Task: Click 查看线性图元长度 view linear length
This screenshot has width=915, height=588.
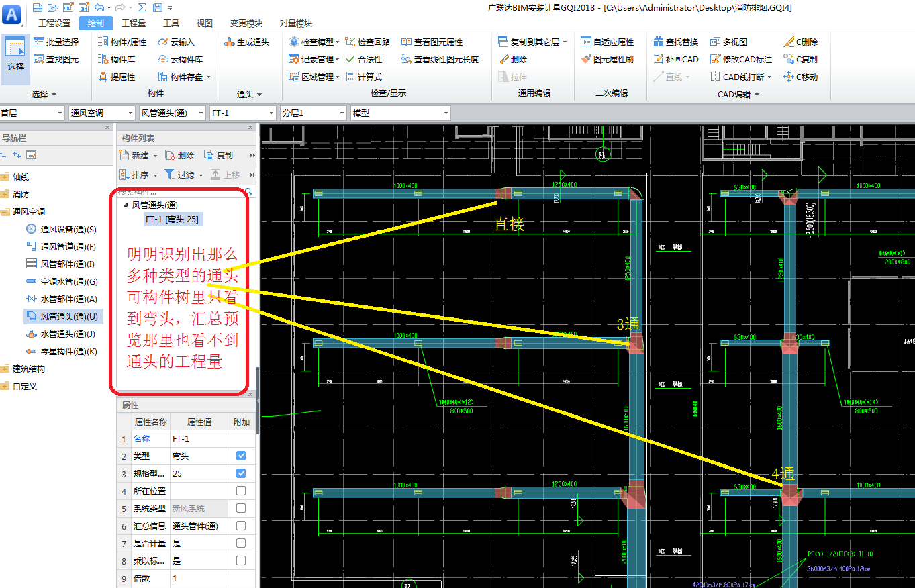Action: (440, 59)
